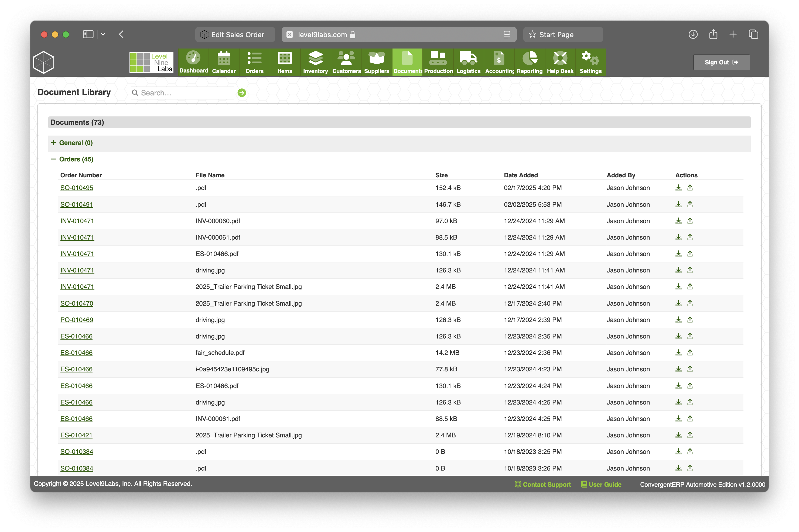Select file name ES-010466.pdf under INV-010471

[217, 254]
